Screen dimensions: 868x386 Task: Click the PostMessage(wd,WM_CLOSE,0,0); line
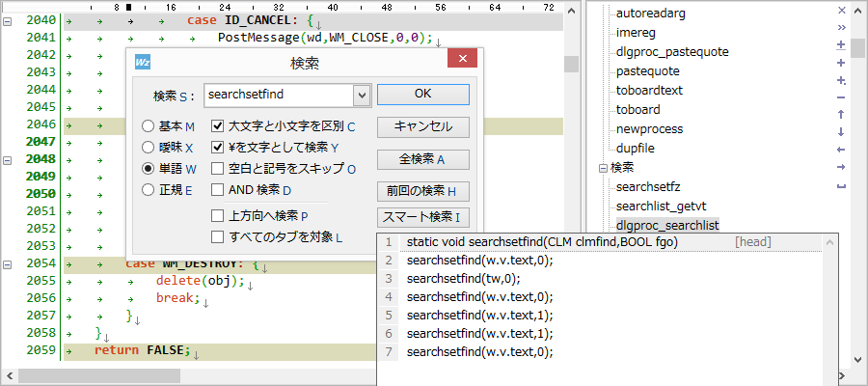point(325,38)
